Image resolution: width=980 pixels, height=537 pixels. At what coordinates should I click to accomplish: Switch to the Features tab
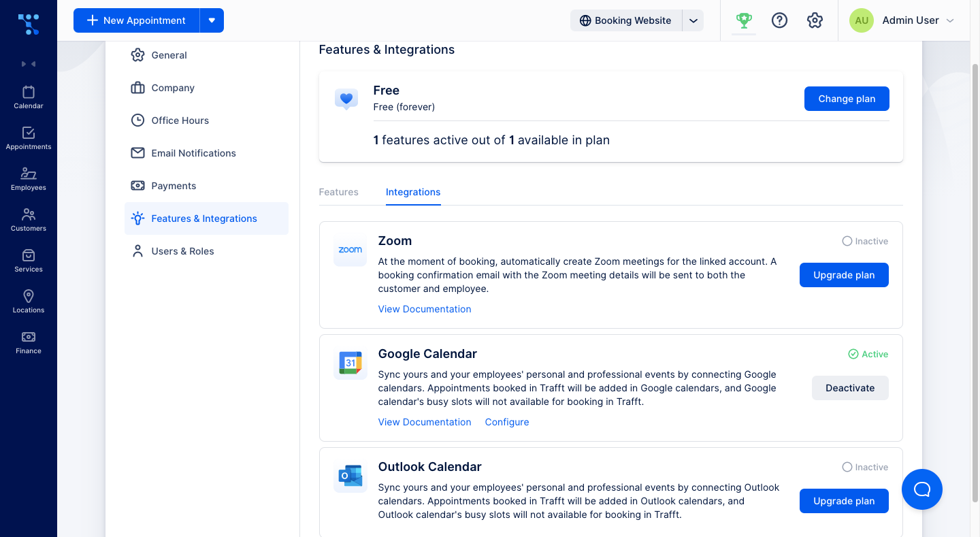(338, 192)
